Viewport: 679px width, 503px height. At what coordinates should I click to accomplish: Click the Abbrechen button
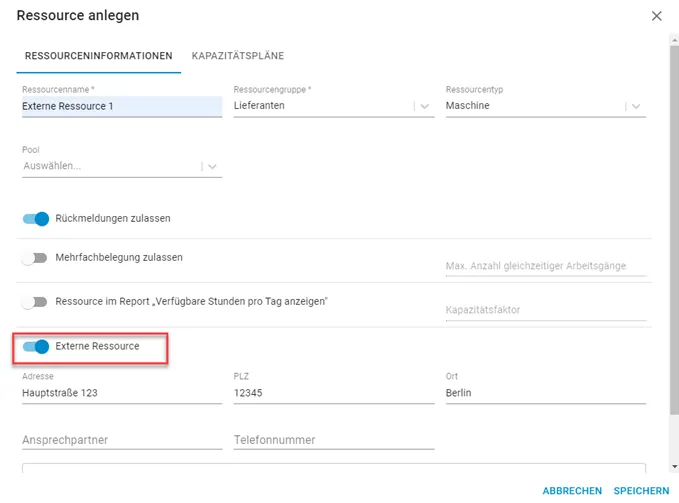(x=572, y=491)
